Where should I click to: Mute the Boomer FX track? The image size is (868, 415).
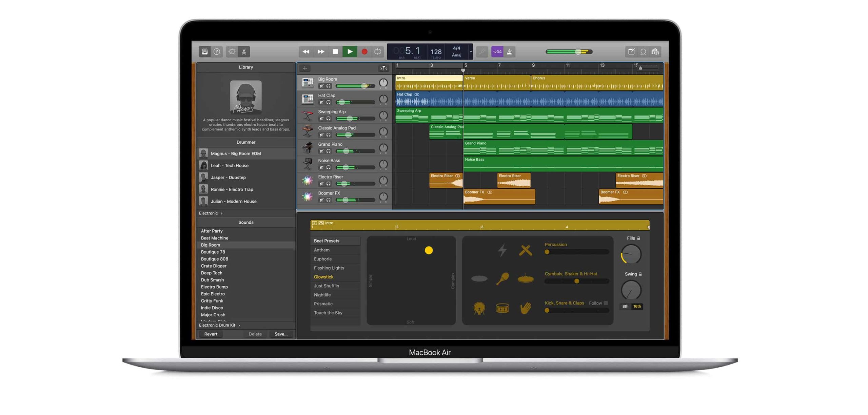tap(321, 200)
